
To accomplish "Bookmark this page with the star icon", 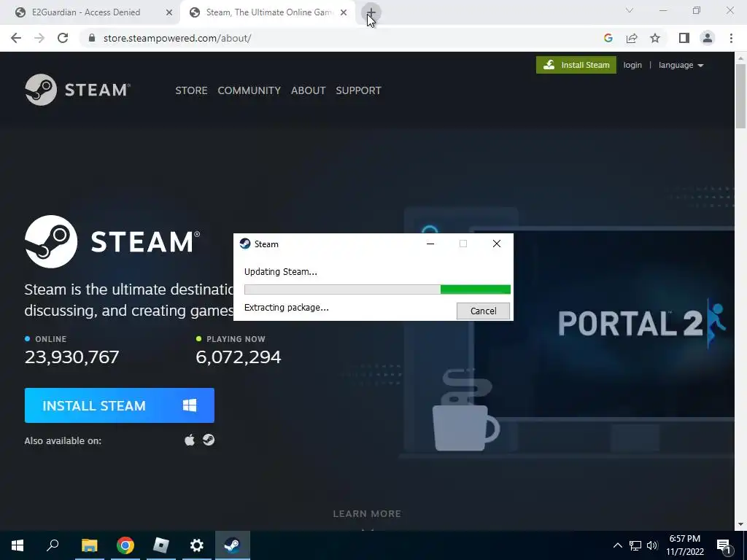I will click(655, 38).
